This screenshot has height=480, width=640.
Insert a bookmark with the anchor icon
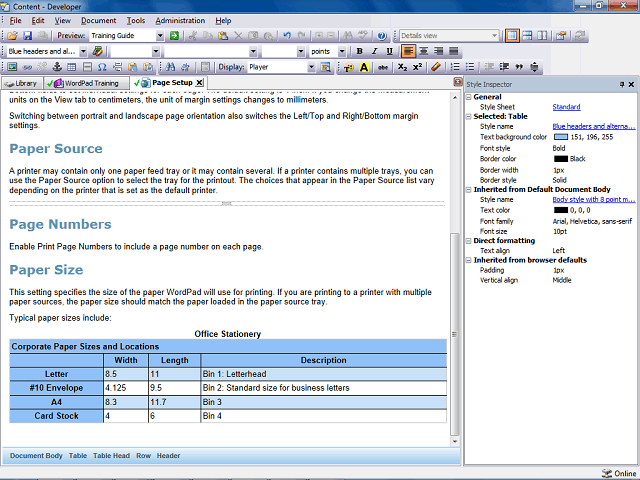pos(57,67)
